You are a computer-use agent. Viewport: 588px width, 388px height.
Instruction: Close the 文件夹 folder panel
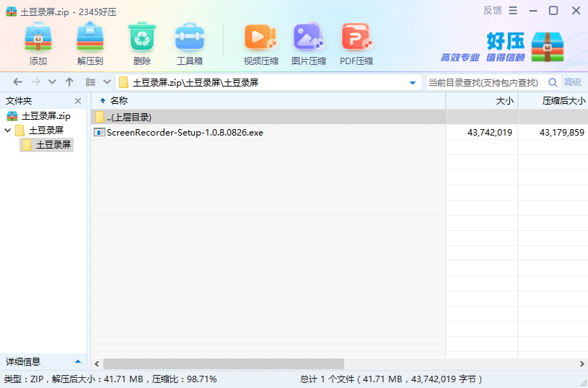pyautogui.click(x=78, y=101)
